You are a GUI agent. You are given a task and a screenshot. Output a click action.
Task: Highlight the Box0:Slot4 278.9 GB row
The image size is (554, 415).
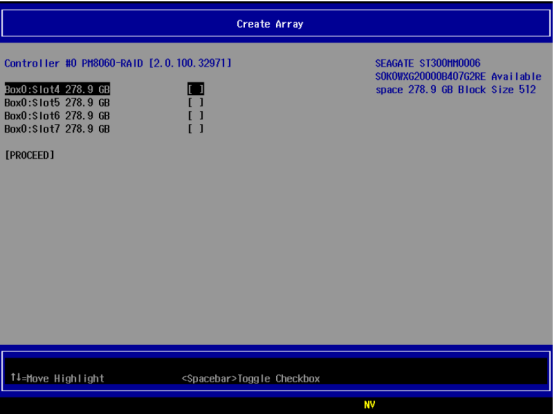coord(57,89)
